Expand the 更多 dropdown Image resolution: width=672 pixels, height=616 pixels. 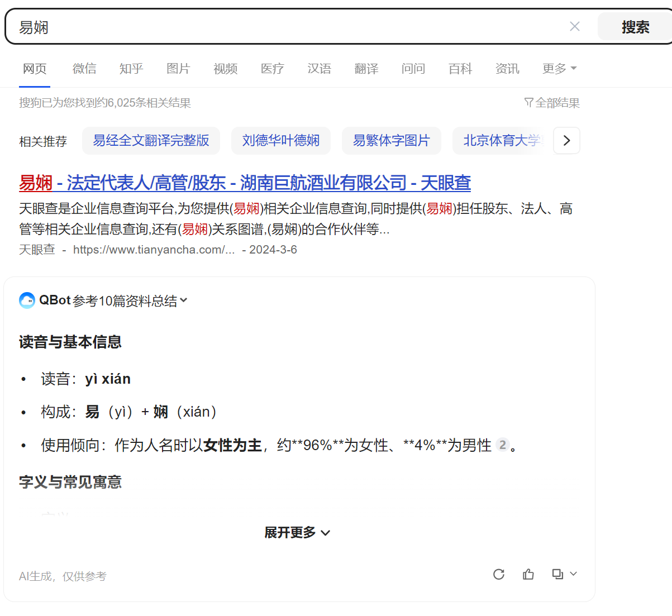click(x=559, y=69)
